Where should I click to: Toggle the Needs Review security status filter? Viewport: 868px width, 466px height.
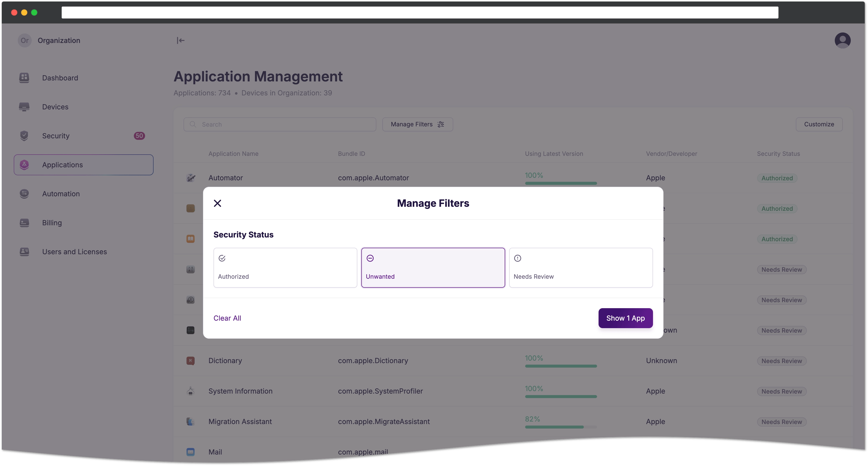(x=581, y=267)
